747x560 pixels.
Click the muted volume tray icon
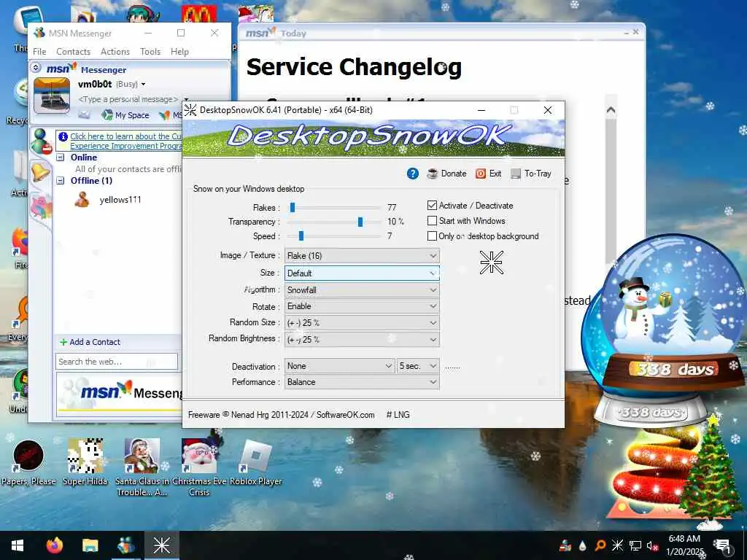coord(652,545)
